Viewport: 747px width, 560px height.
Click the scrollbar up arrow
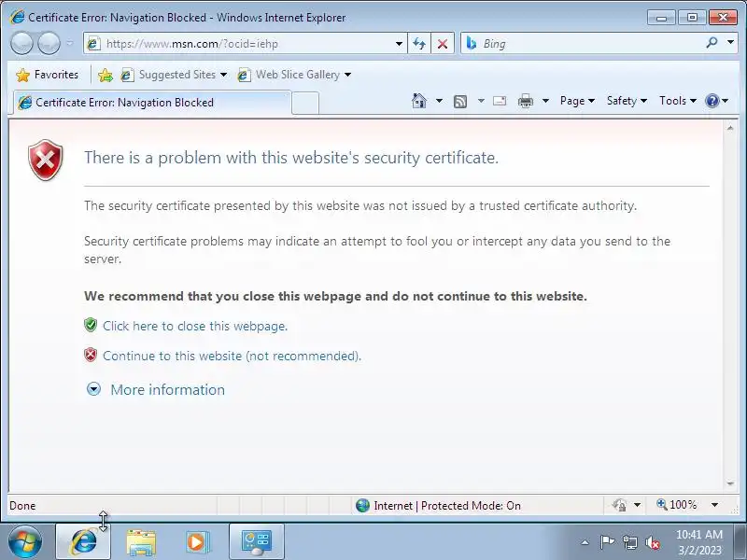pos(730,128)
